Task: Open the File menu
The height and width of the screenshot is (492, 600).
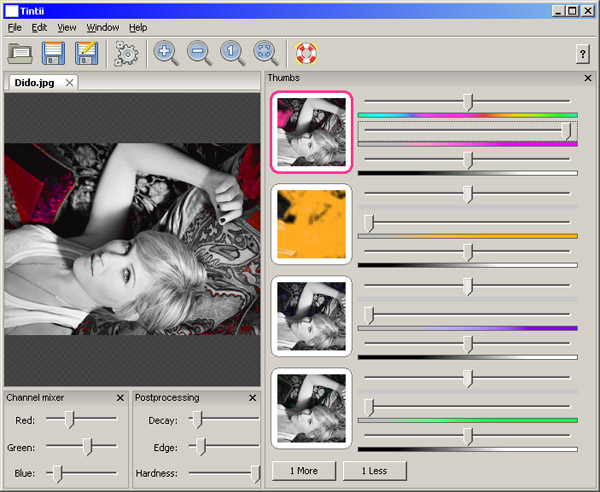Action: [x=14, y=27]
